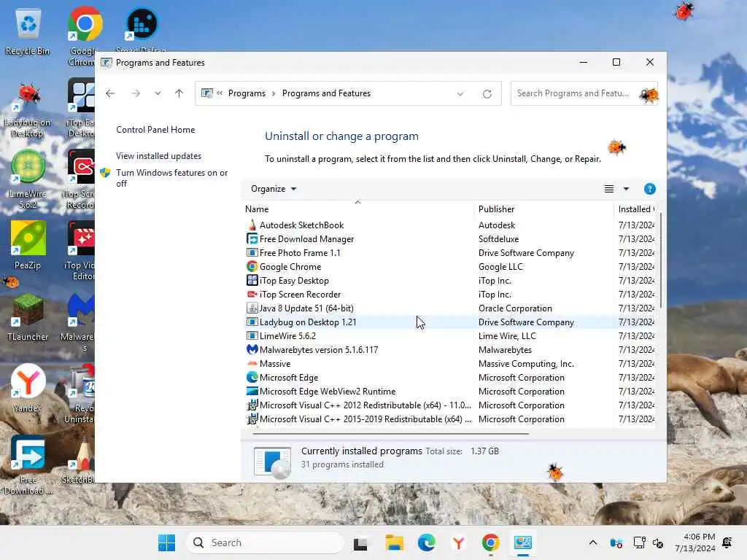Click the change view list button
This screenshot has width=747, height=560.
point(609,189)
